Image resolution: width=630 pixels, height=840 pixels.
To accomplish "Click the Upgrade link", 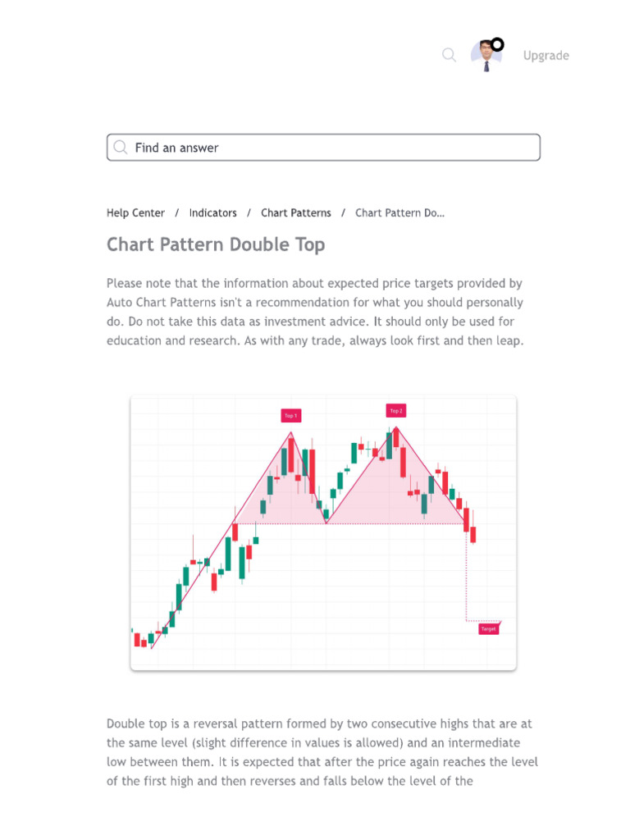I will [546, 56].
